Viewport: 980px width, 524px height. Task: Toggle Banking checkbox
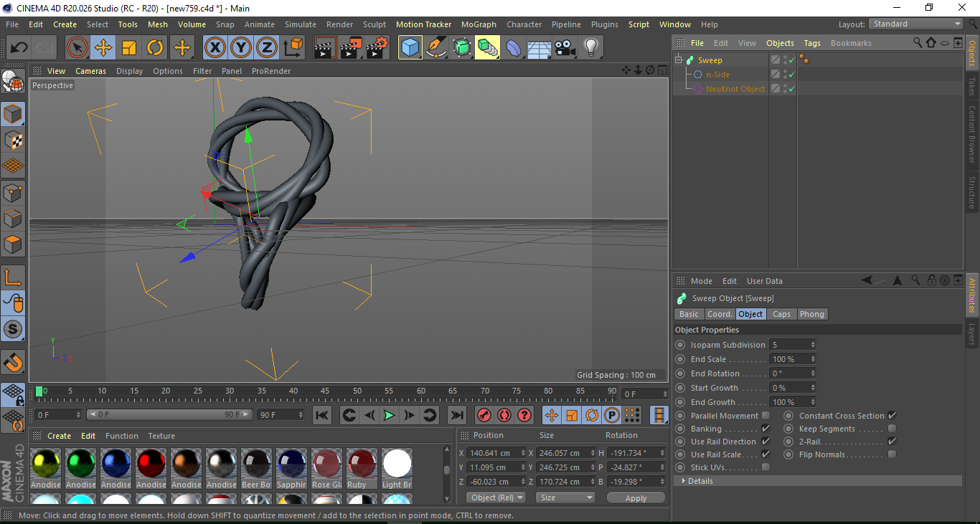(x=765, y=429)
